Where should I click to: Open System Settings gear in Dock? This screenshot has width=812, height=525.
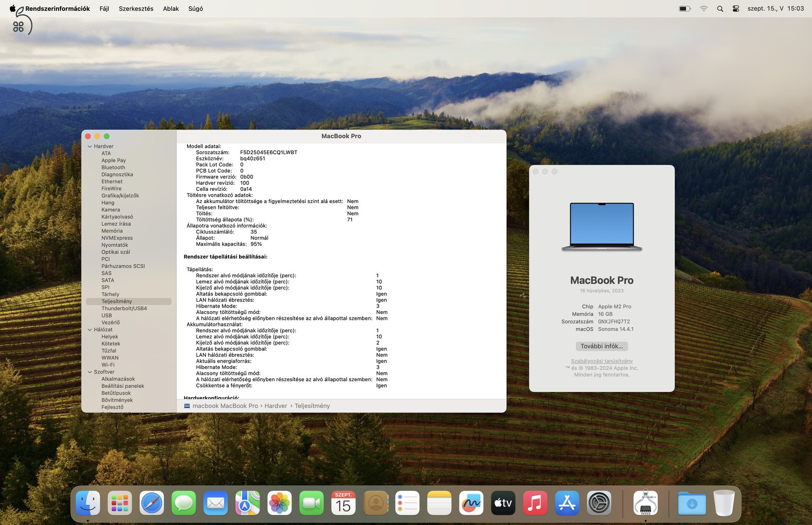[x=599, y=503]
